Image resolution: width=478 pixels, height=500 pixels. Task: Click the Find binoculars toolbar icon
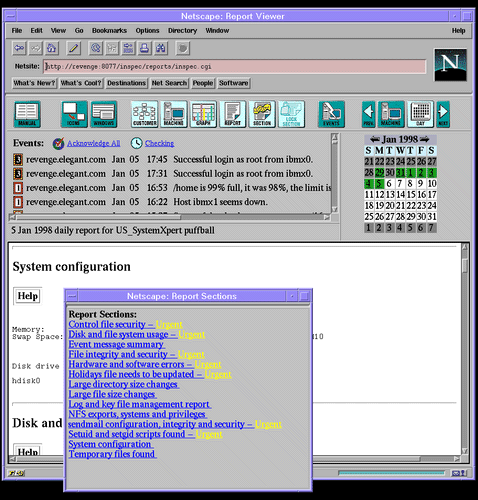pyautogui.click(x=161, y=48)
